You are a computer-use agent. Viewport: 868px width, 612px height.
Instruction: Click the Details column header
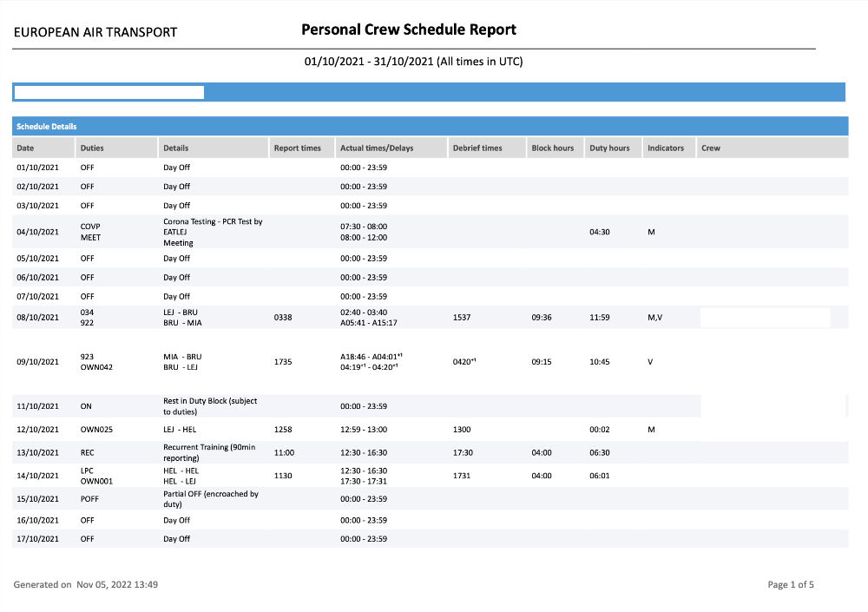pyautogui.click(x=176, y=148)
